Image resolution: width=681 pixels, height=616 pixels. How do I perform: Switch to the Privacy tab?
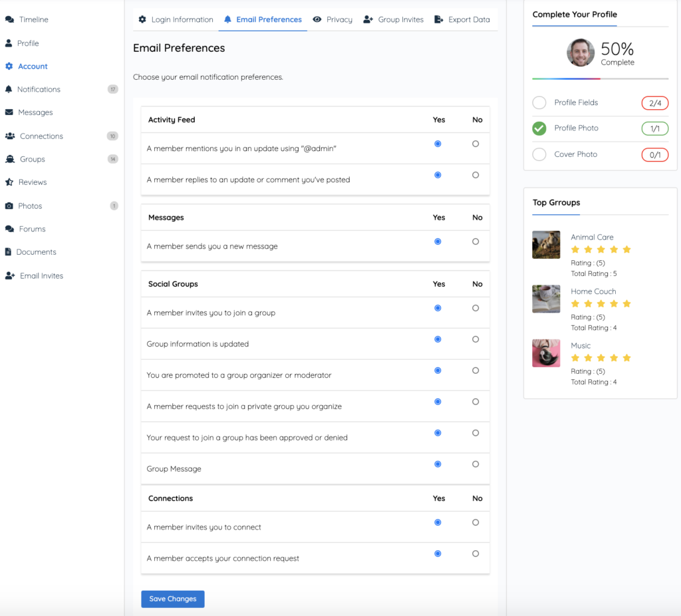[x=333, y=19]
